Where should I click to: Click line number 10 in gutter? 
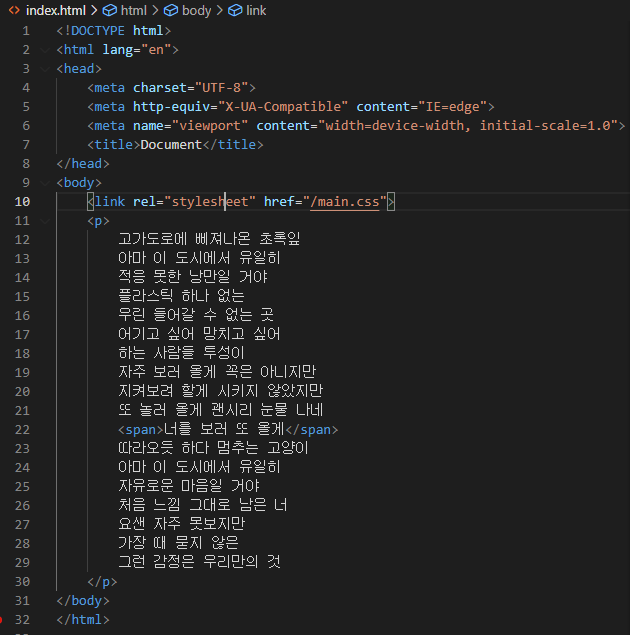tap(22, 202)
